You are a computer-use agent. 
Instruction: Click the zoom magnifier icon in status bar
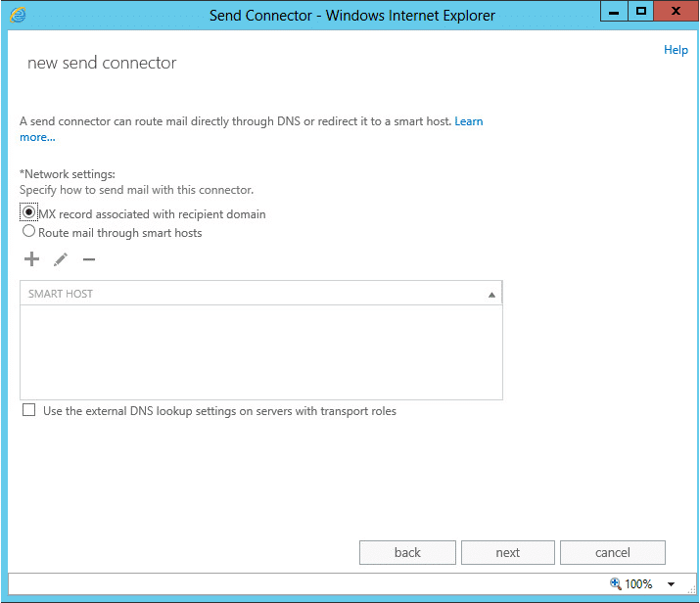pos(616,583)
